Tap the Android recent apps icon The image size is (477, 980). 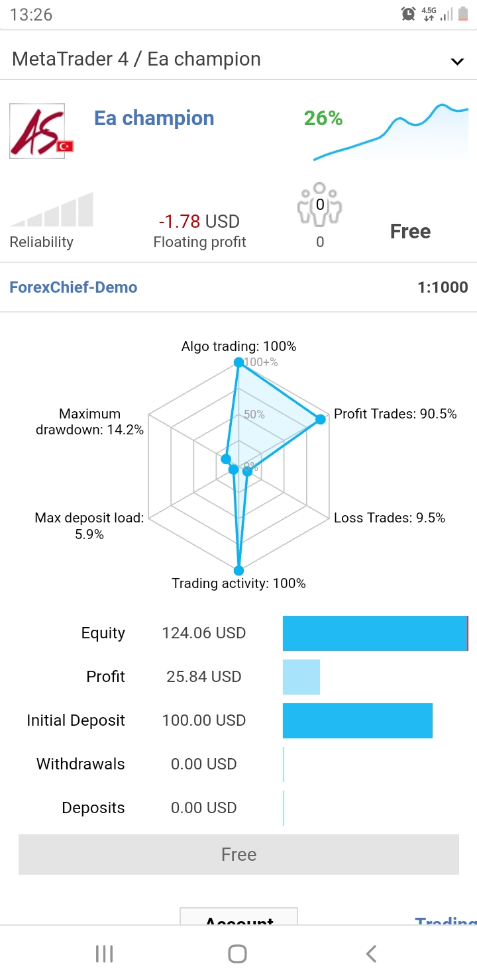coord(105,954)
